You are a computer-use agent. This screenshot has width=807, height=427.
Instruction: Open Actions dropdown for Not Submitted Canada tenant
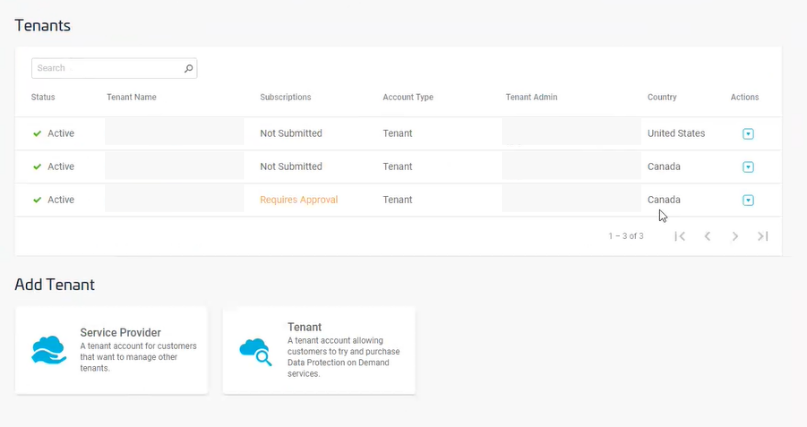click(748, 167)
